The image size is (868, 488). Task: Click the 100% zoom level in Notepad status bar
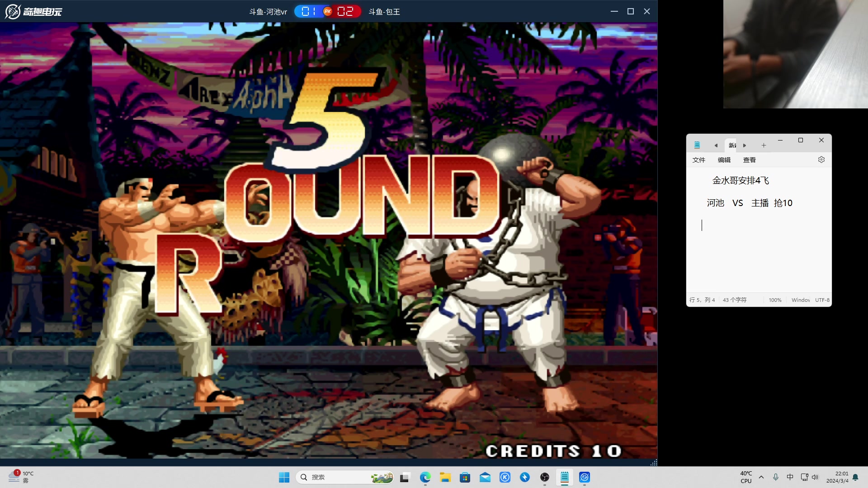[x=775, y=300]
